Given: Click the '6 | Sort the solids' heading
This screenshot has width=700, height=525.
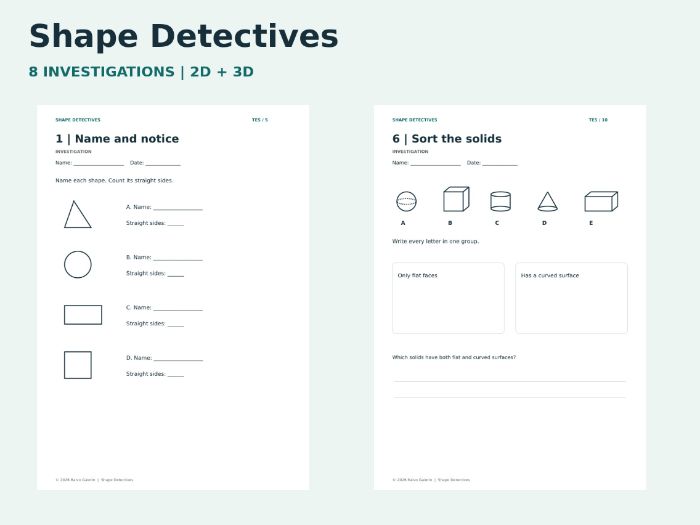Looking at the screenshot, I should click(447, 139).
